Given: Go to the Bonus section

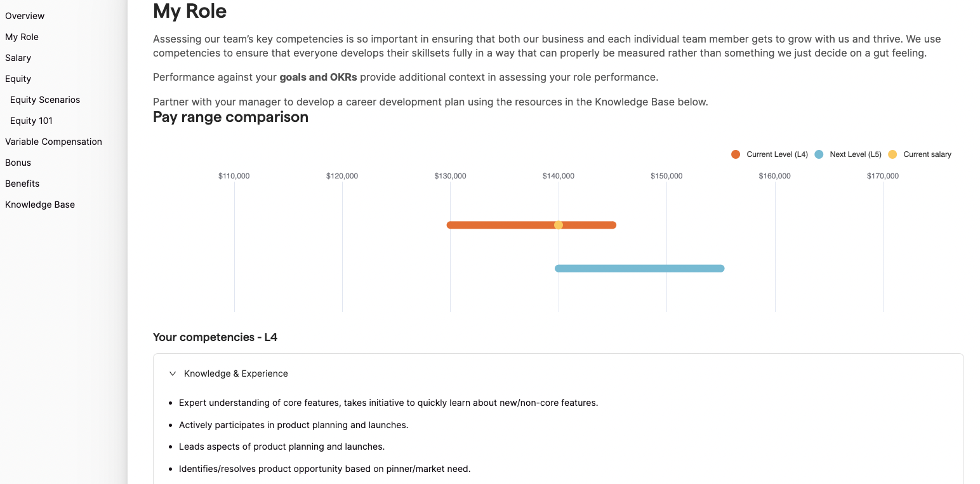Looking at the screenshot, I should click(18, 163).
